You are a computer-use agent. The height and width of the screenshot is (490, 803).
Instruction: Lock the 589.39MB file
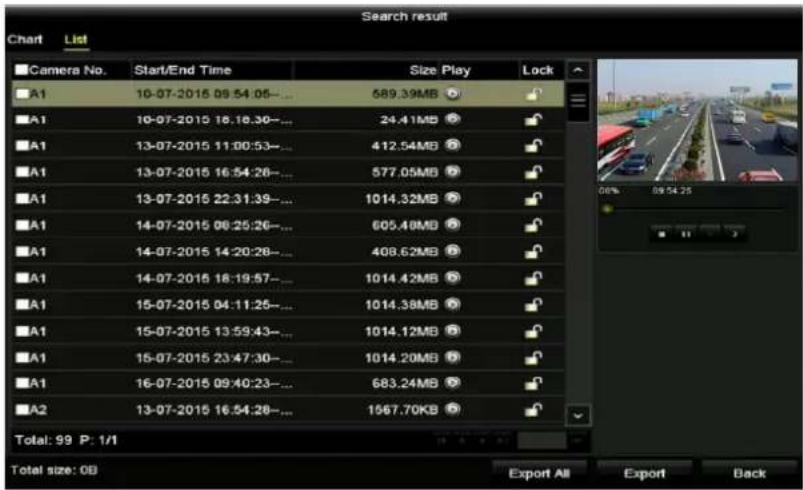[x=533, y=94]
